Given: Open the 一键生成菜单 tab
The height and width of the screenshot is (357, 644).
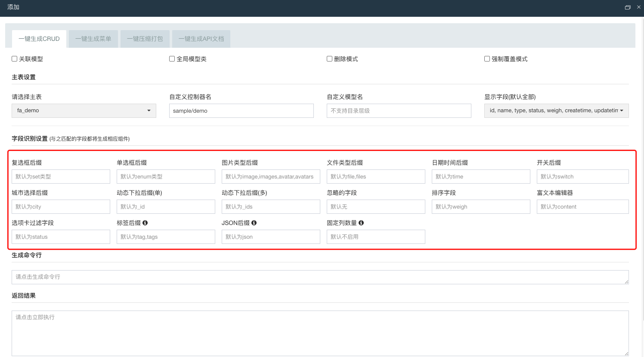Looking at the screenshot, I should click(93, 39).
